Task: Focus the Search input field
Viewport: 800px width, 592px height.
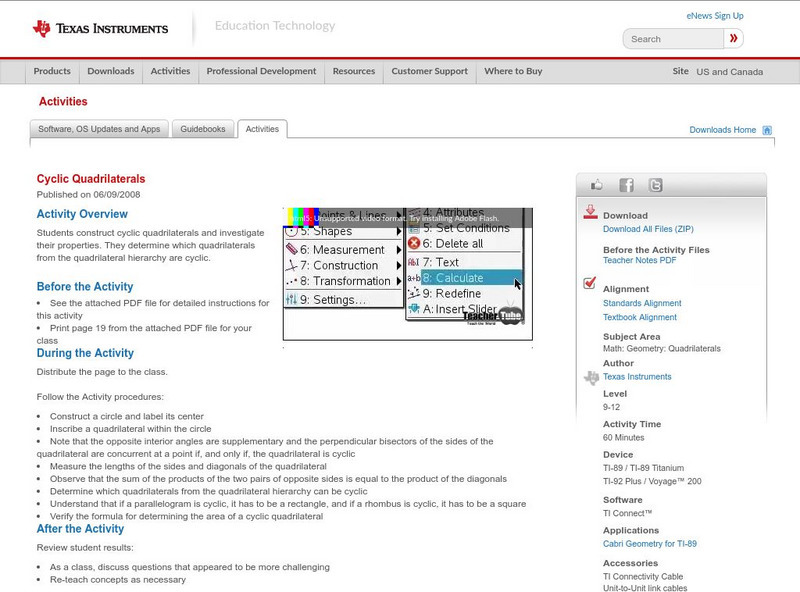Action: point(673,39)
